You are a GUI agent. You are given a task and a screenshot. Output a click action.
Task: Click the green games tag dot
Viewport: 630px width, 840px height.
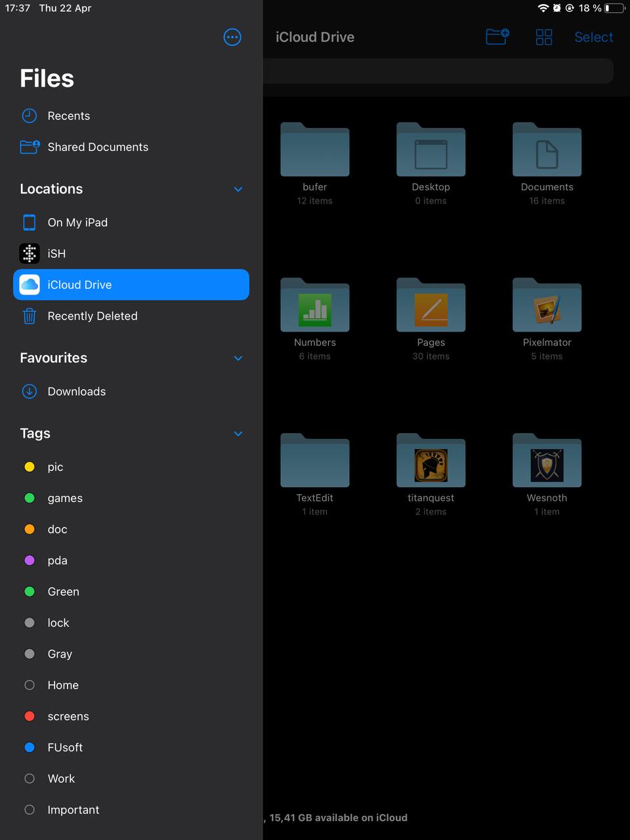(x=30, y=498)
